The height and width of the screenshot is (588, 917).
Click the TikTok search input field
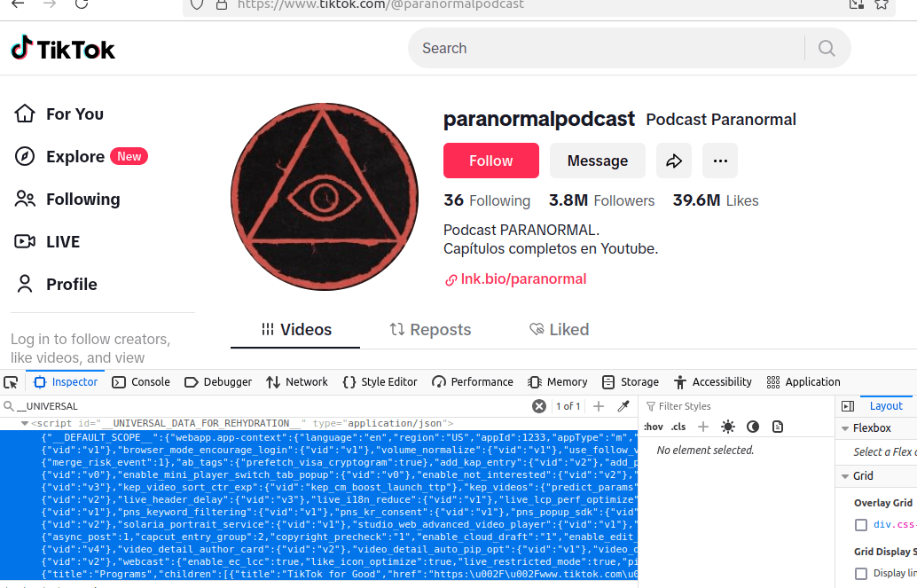tap(608, 48)
